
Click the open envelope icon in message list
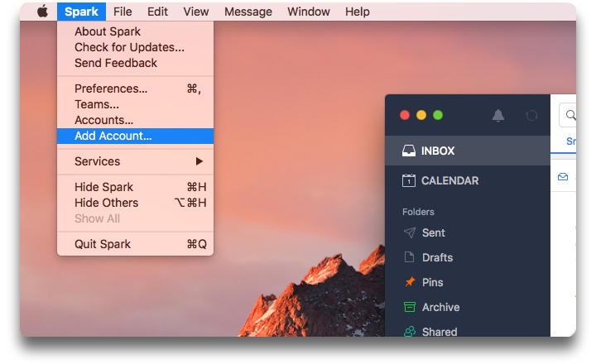(x=563, y=177)
